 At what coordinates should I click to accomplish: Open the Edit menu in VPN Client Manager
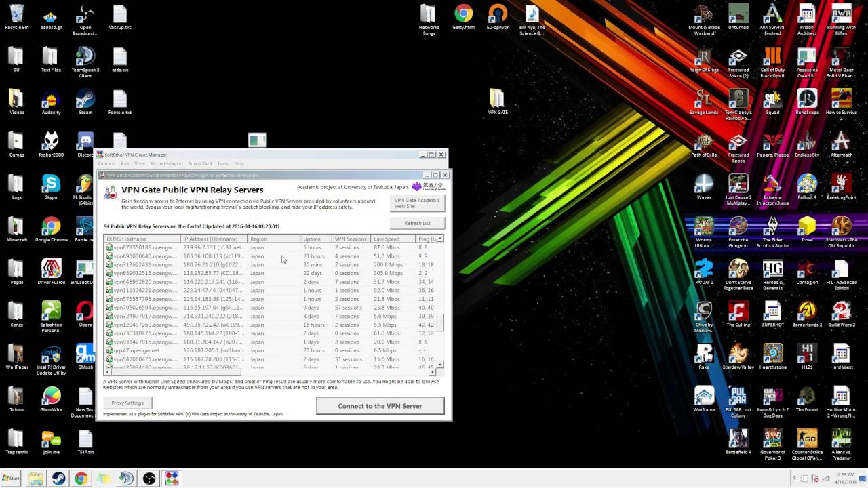click(125, 163)
